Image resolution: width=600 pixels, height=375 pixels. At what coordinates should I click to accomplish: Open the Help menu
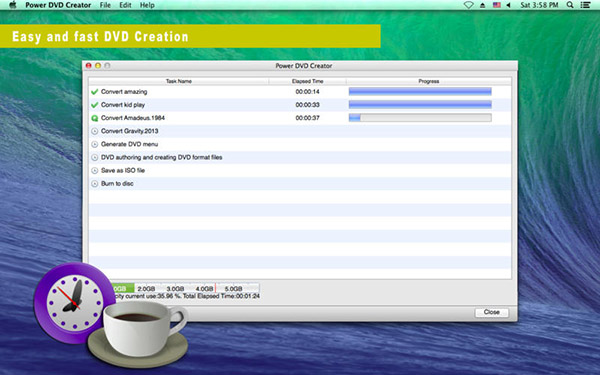147,5
